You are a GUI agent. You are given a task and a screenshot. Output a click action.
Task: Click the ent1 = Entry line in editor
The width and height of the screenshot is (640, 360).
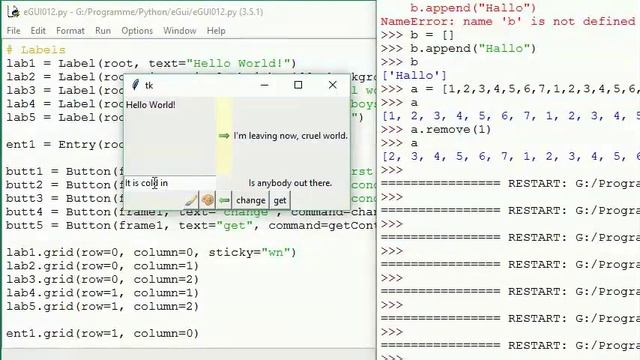pyautogui.click(x=64, y=145)
